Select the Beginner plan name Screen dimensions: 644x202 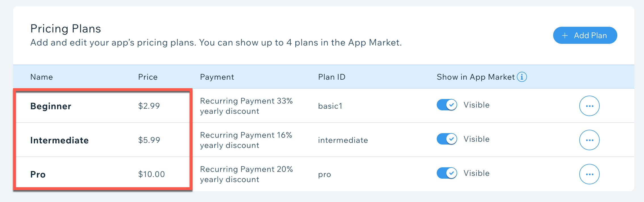point(51,106)
